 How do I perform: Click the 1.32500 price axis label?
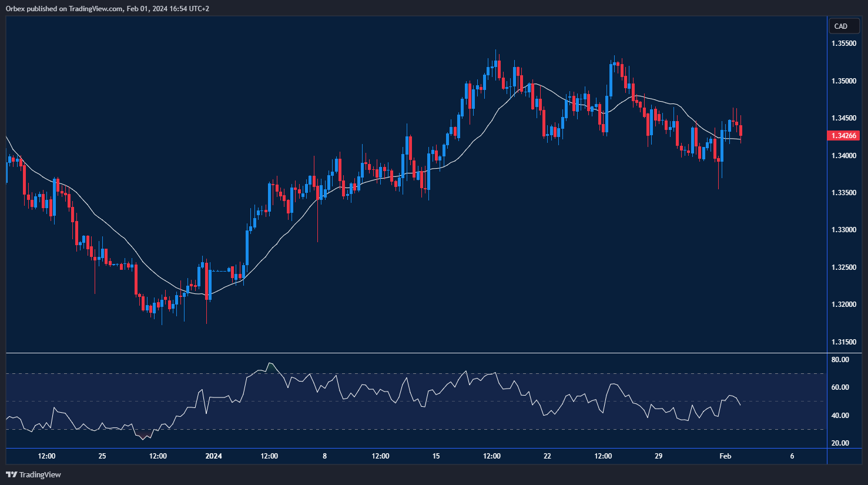pos(843,267)
